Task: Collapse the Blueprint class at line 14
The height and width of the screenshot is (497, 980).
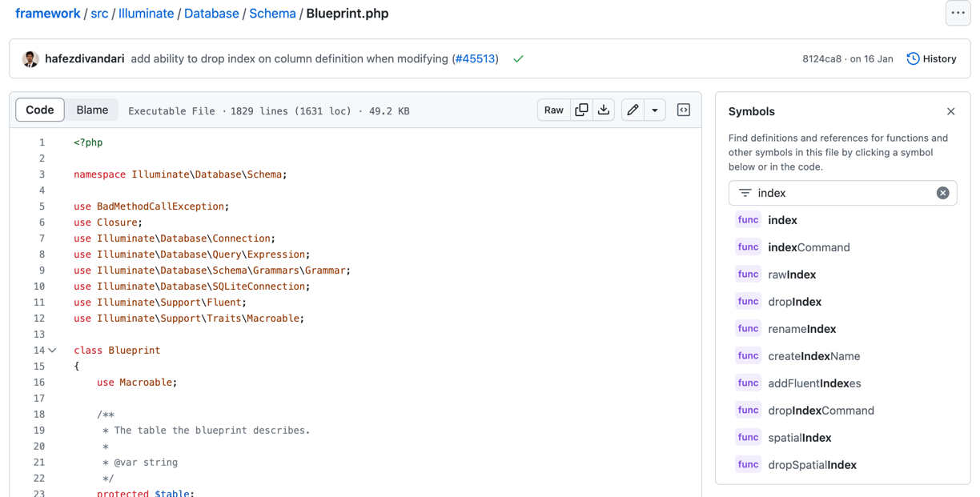Action: [53, 350]
